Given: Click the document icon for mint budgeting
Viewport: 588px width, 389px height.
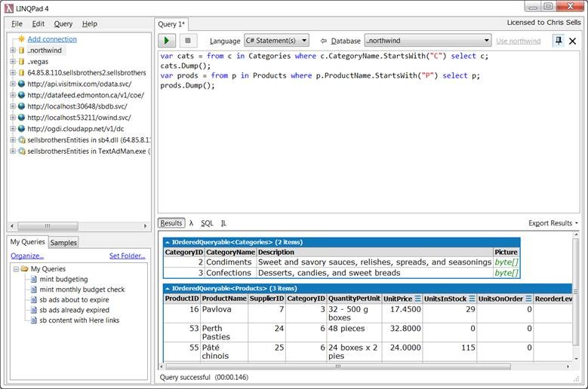Looking at the screenshot, I should pyautogui.click(x=34, y=279).
